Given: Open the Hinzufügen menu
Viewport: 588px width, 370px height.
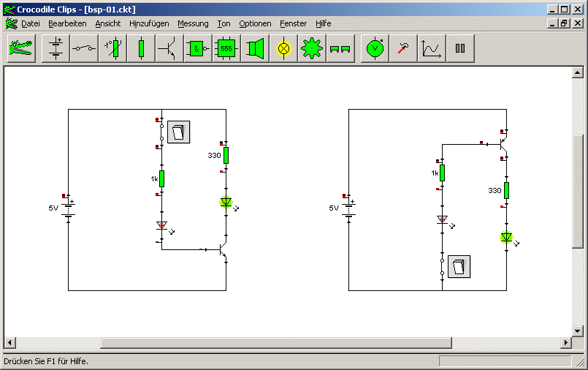Looking at the screenshot, I should (149, 23).
